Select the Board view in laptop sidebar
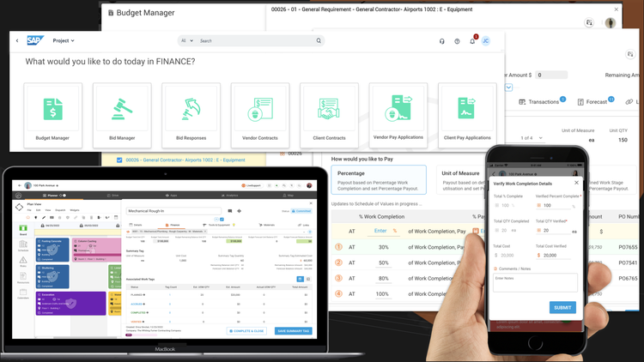Viewport: 644px width, 362px height. (x=23, y=229)
